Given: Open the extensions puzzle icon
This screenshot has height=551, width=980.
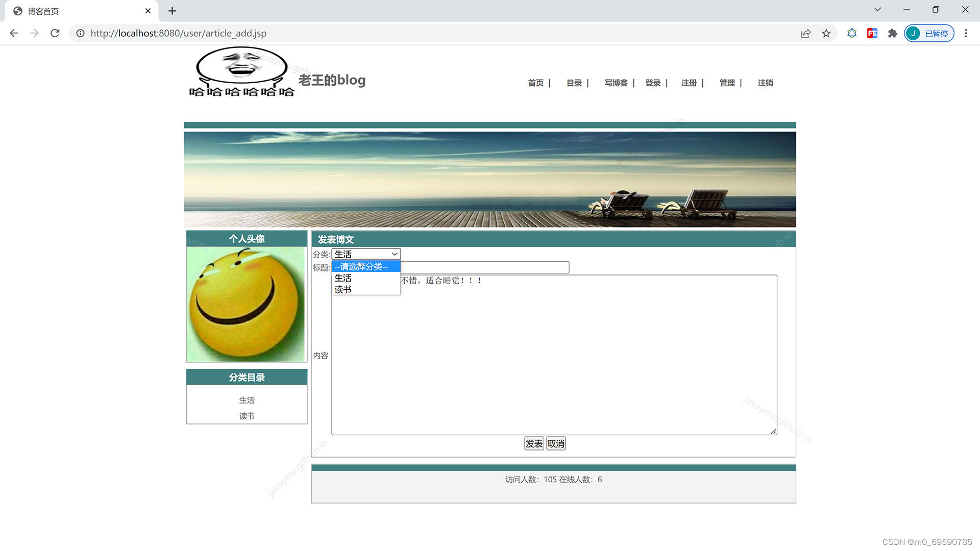Looking at the screenshot, I should 892,33.
